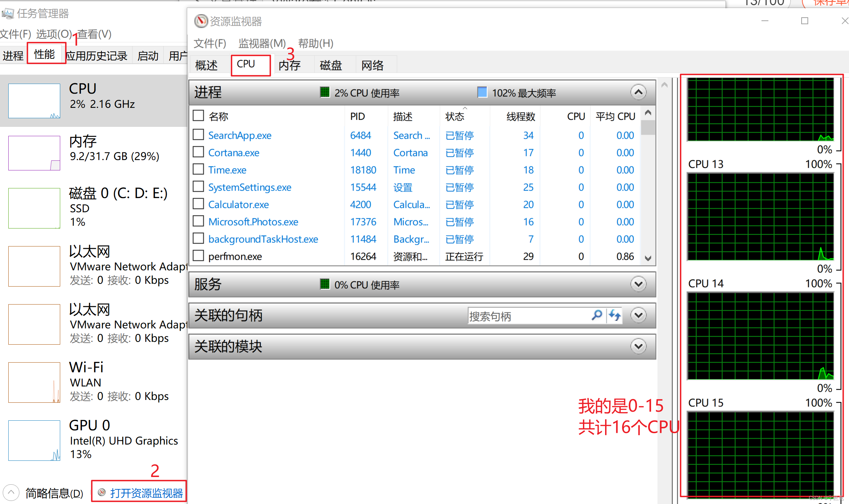Switch to the 性能 tab in Task Manager
Image resolution: width=849 pixels, height=504 pixels.
click(x=45, y=54)
